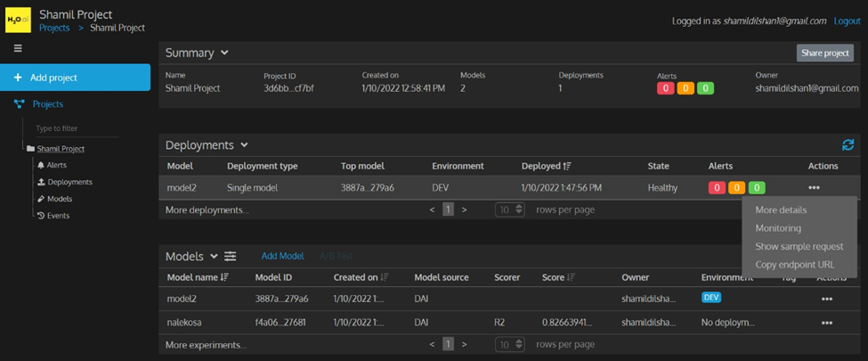This screenshot has height=361, width=868.
Task: Collapse the Models section chevron
Action: 214,257
